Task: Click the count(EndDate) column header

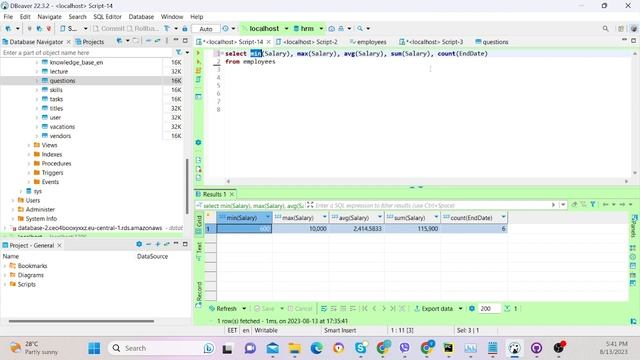Action: click(x=474, y=218)
